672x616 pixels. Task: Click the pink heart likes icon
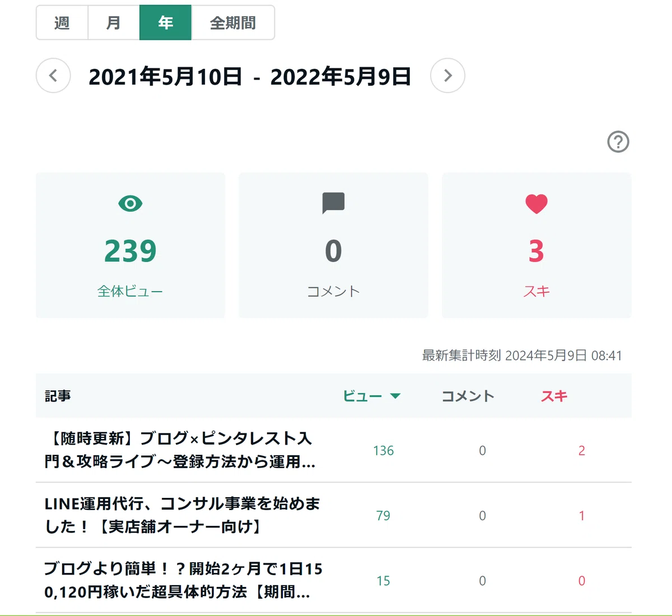click(536, 204)
